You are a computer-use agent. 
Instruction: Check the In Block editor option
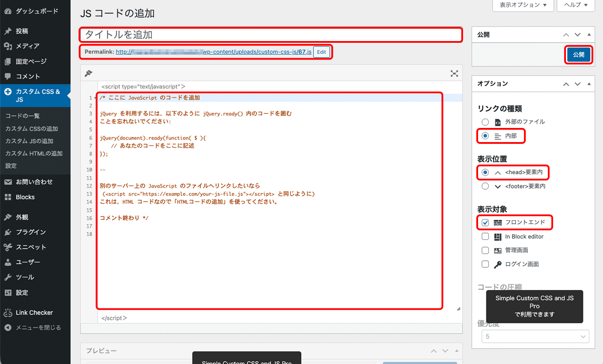pos(485,236)
